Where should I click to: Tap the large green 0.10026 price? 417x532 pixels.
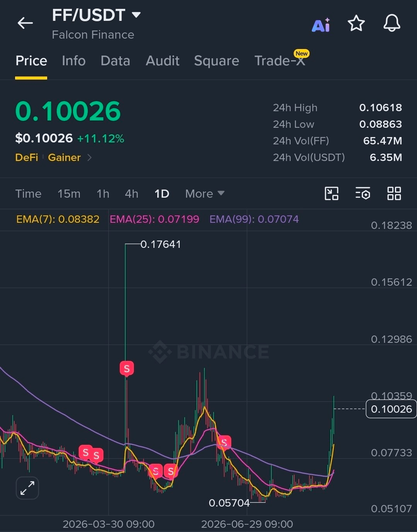(68, 112)
